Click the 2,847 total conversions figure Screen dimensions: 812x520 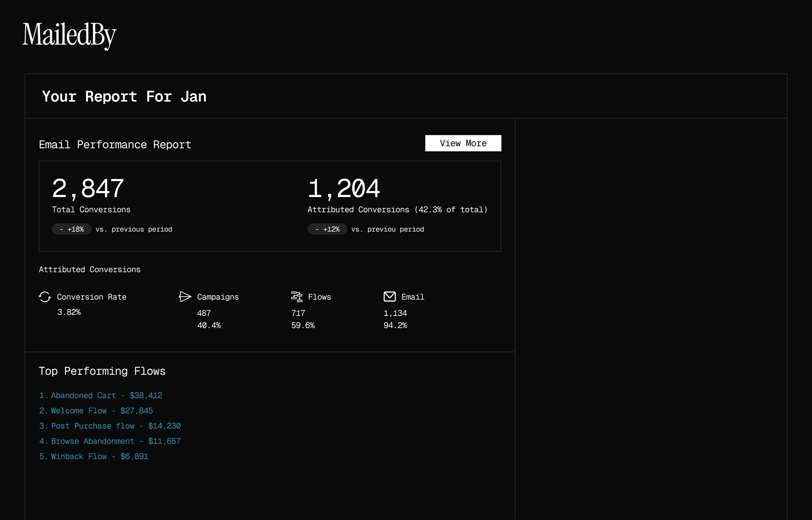coord(88,188)
